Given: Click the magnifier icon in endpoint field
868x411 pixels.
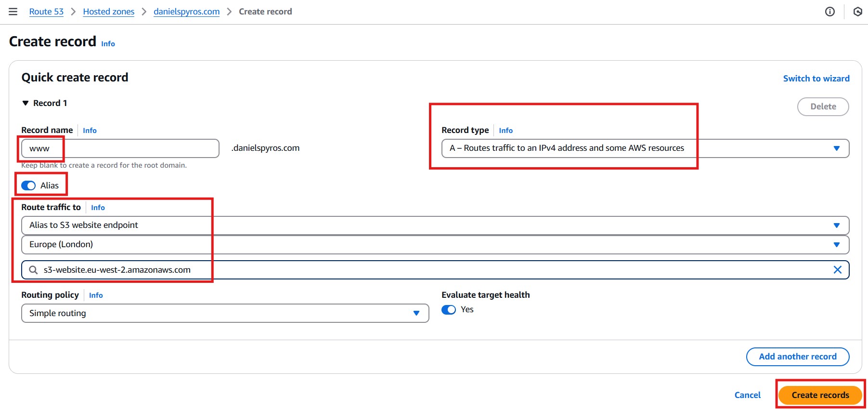Looking at the screenshot, I should 33,270.
